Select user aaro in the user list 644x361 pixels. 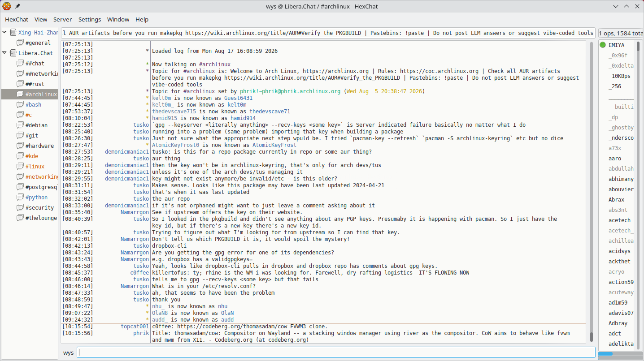pyautogui.click(x=617, y=158)
